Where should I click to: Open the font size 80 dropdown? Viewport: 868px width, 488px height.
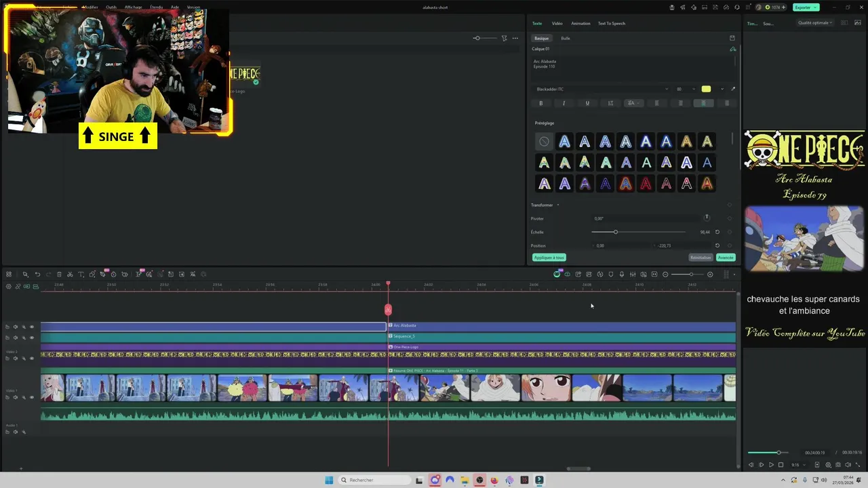click(x=685, y=89)
